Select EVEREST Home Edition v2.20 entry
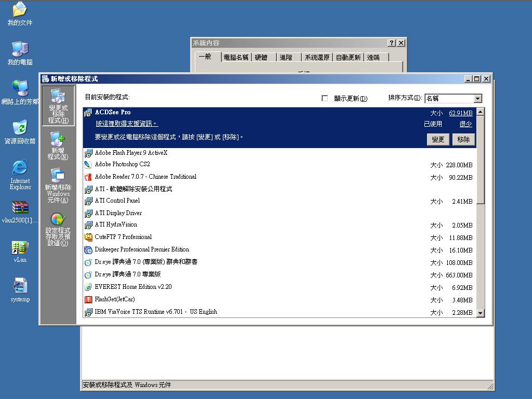This screenshot has height=399, width=532. click(x=133, y=287)
